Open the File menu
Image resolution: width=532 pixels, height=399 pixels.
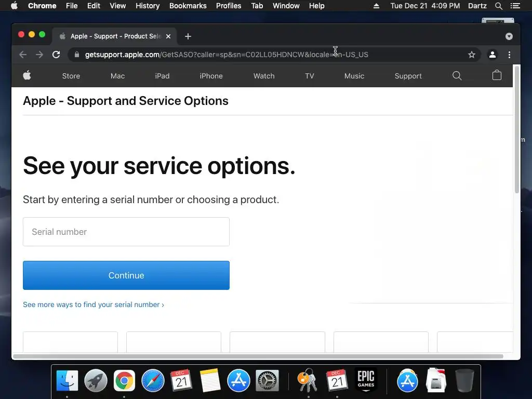(x=72, y=6)
